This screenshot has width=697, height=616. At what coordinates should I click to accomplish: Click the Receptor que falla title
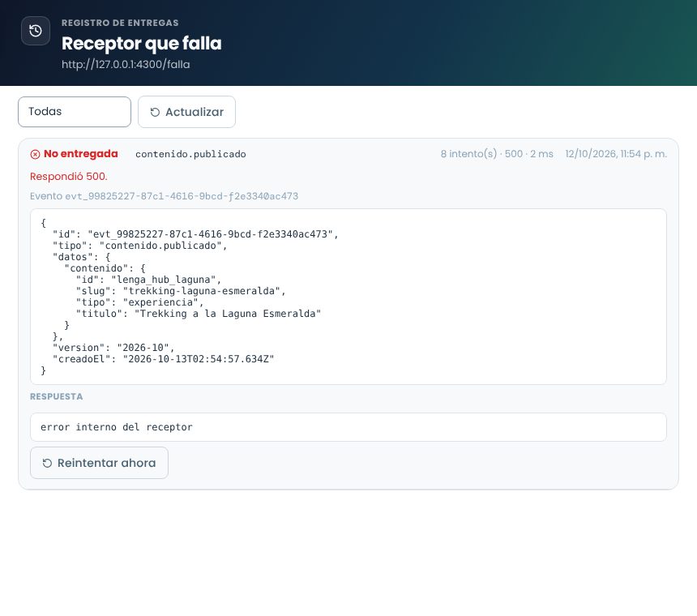(141, 44)
